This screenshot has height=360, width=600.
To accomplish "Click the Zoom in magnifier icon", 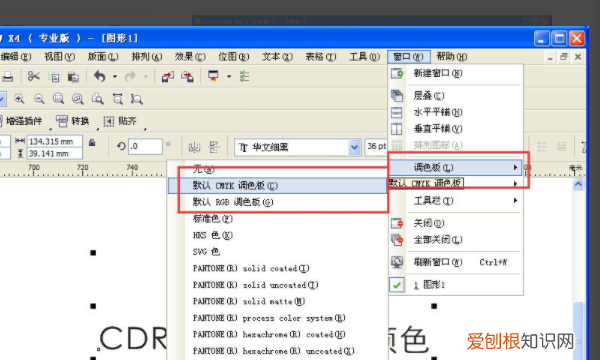I will coord(19,99).
